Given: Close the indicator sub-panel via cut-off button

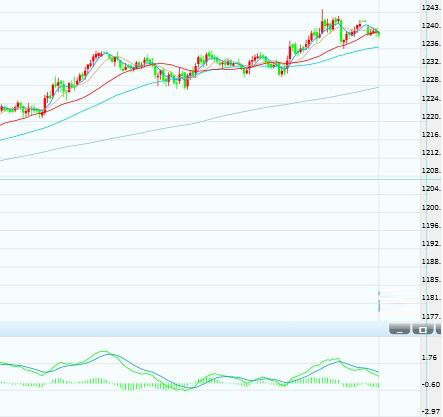Looking at the screenshot, I should pyautogui.click(x=439, y=329).
